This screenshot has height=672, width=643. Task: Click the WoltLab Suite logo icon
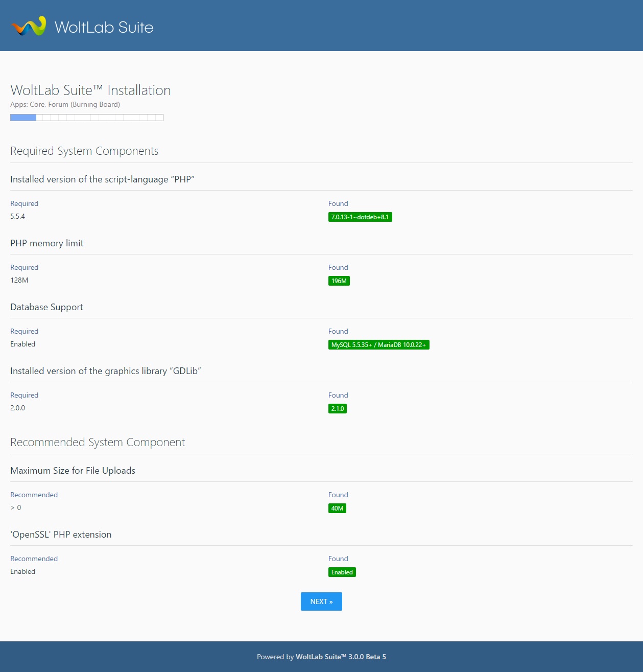click(x=29, y=26)
